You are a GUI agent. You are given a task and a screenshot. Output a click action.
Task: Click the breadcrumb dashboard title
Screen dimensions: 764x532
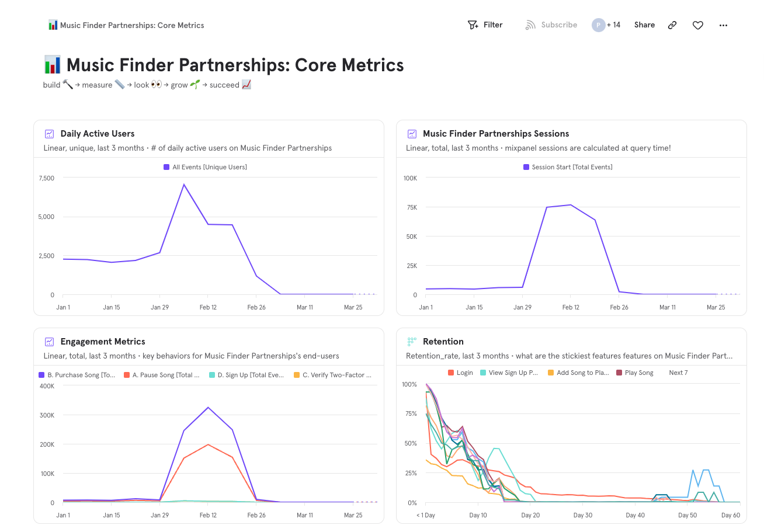[132, 25]
